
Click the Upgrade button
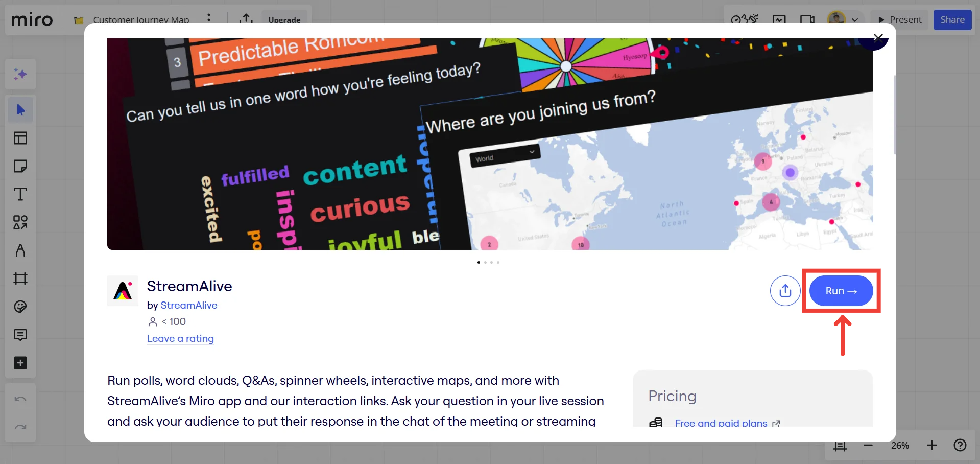click(284, 20)
